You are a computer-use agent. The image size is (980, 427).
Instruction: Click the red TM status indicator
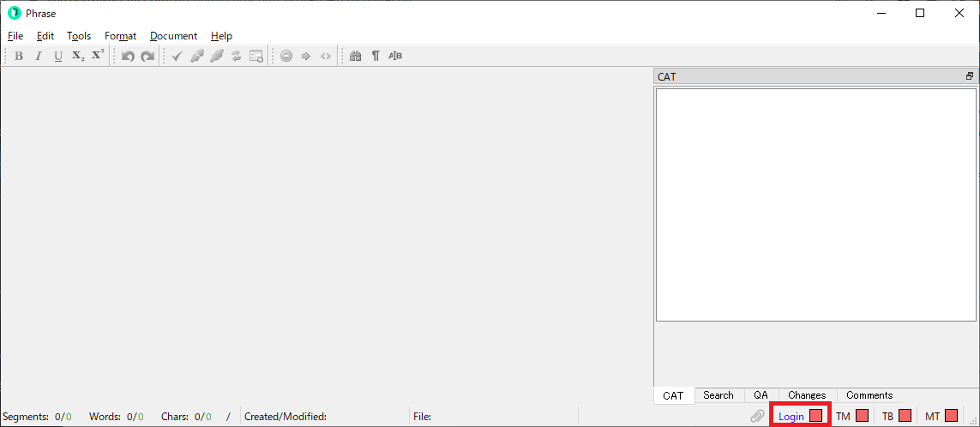point(863,416)
